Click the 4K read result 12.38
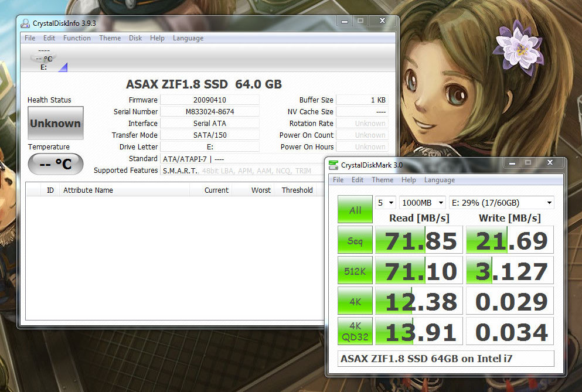The width and height of the screenshot is (582, 392). coord(419,301)
